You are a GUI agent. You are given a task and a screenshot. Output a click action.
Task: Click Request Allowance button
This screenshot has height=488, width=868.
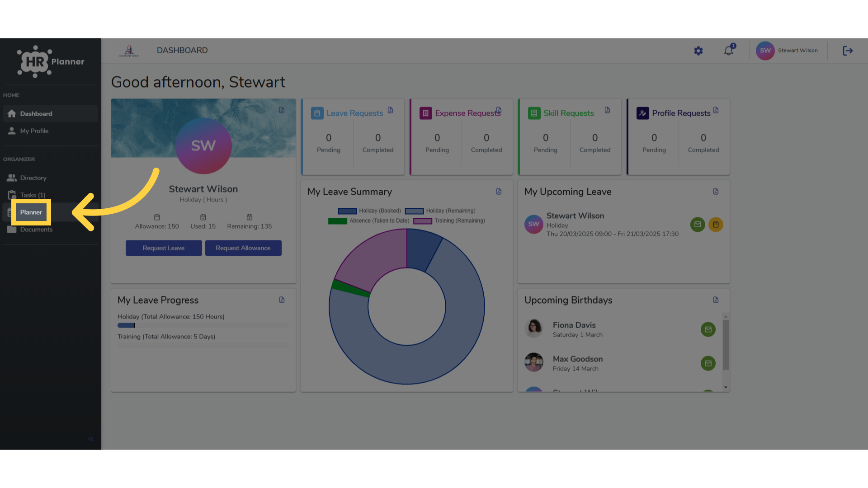[243, 248]
